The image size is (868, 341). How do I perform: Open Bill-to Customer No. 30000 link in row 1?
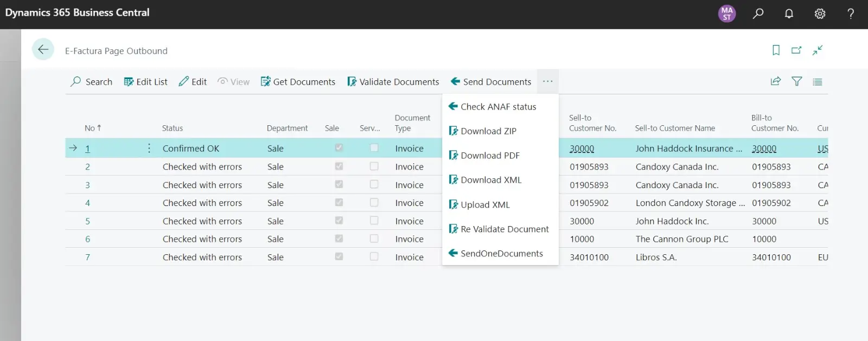(x=764, y=149)
